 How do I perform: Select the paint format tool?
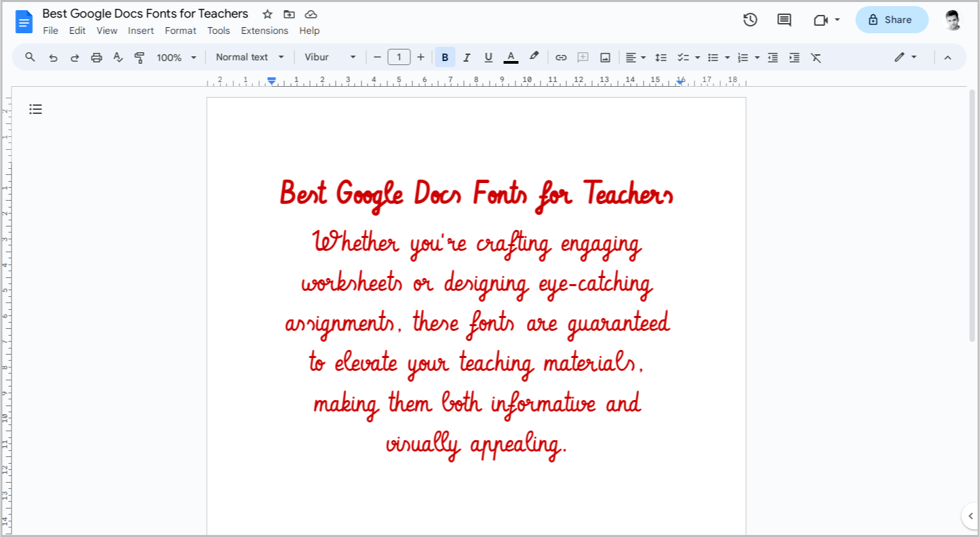[139, 57]
